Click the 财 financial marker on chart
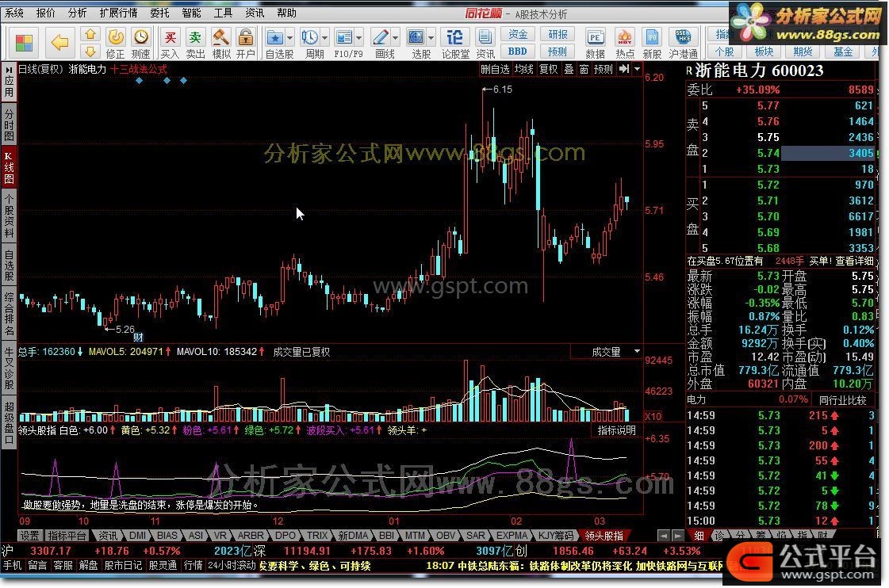The height and width of the screenshot is (588, 889). pyautogui.click(x=138, y=338)
